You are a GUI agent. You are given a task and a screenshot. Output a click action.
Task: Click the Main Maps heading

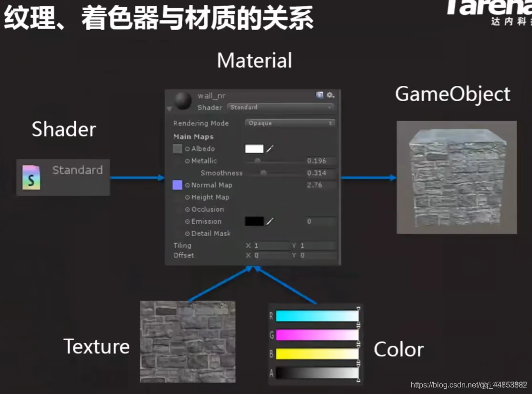coord(193,136)
